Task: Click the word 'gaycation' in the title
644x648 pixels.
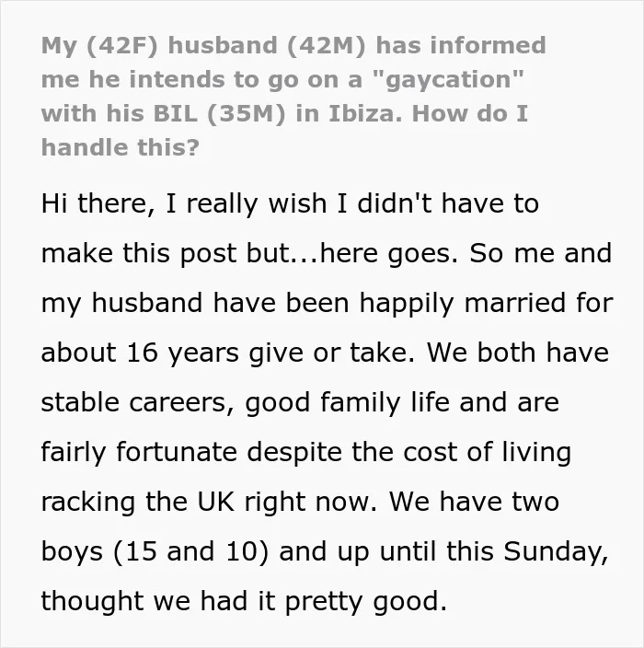Action: (x=448, y=79)
